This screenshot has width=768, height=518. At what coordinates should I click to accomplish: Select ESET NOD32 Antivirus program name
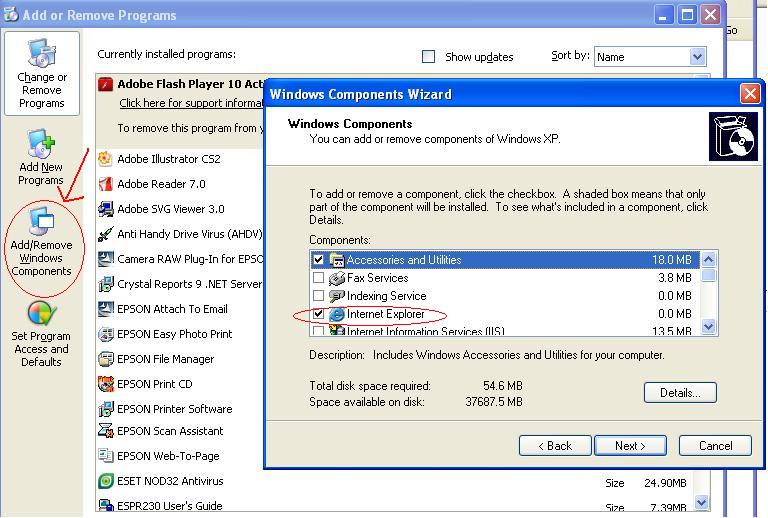coord(170,481)
